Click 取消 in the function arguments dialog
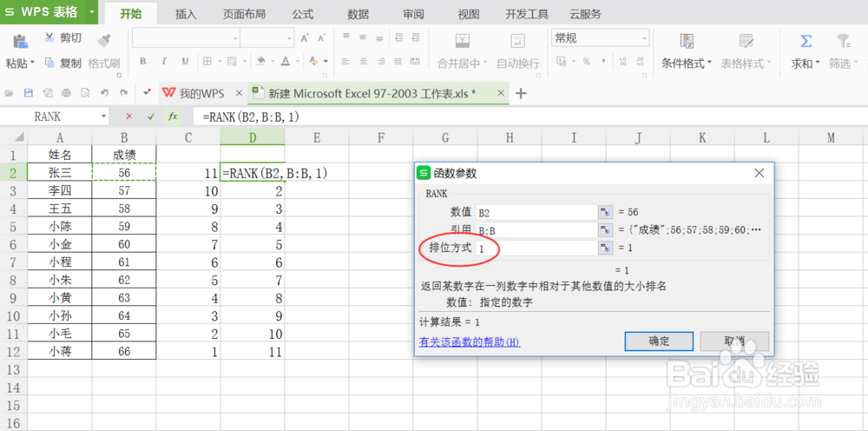This screenshot has height=431, width=868. (x=734, y=341)
